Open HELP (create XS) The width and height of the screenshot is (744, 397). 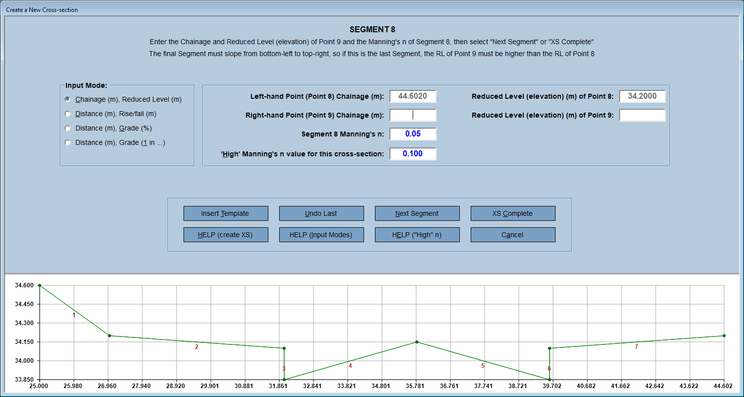pyautogui.click(x=226, y=235)
